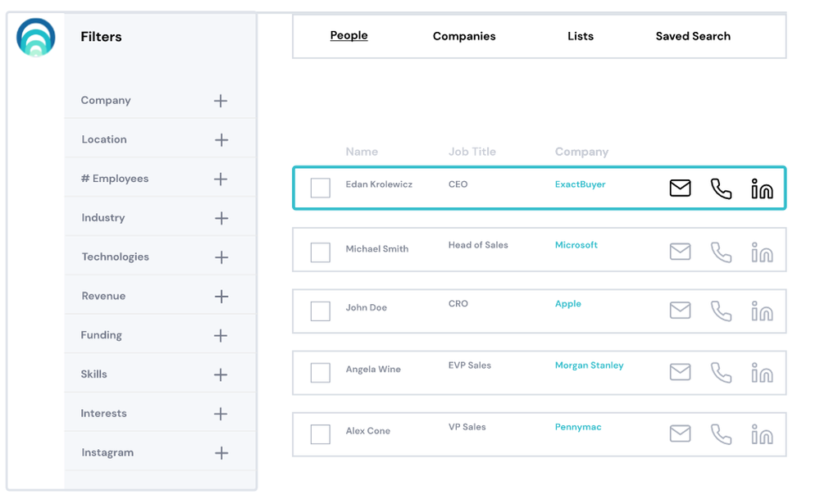This screenshot has width=820, height=504.
Task: Open the # Employees filter
Action: [x=221, y=179]
